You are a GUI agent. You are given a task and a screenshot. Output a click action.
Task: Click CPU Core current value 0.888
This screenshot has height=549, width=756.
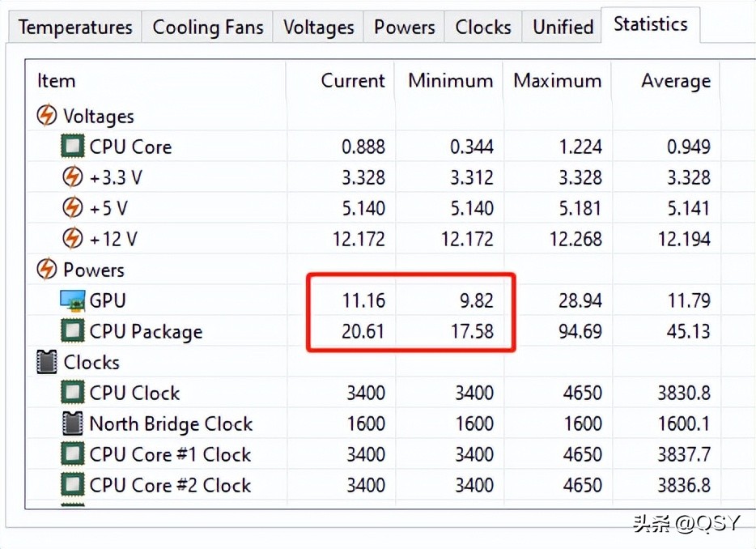(363, 147)
